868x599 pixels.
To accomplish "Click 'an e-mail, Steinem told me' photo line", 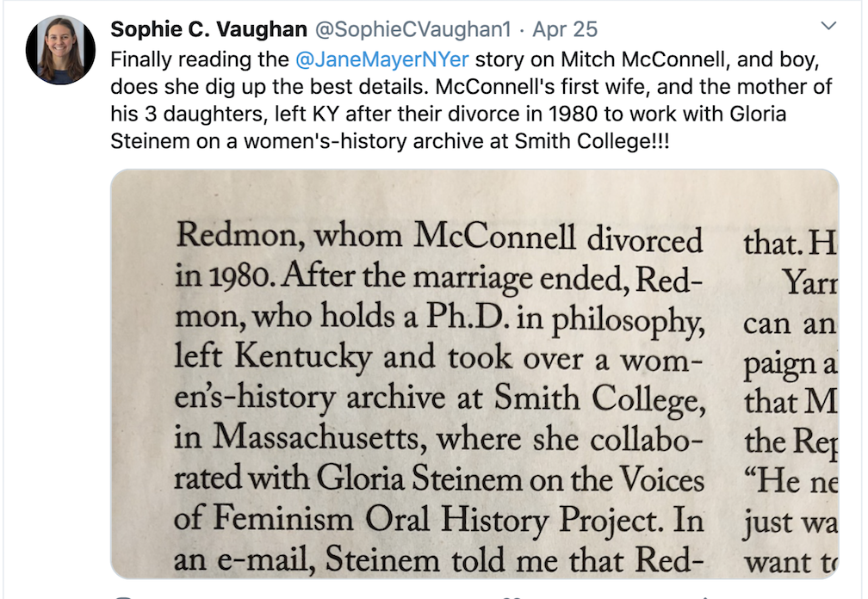I will [437, 559].
